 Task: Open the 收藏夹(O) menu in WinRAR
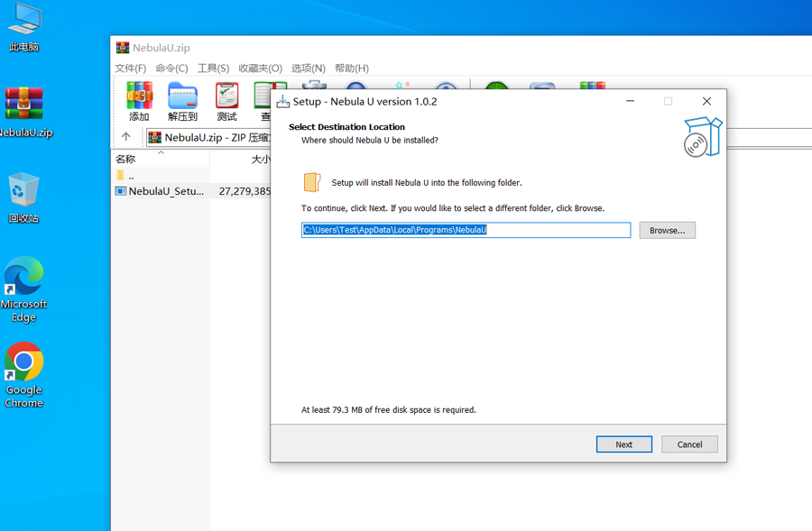(260, 69)
